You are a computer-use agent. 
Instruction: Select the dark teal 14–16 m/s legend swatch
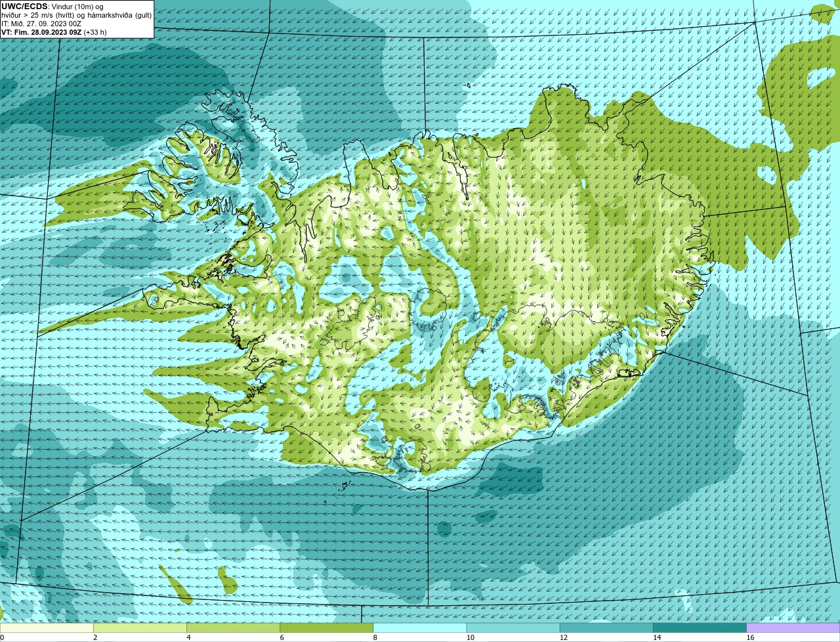point(700,628)
